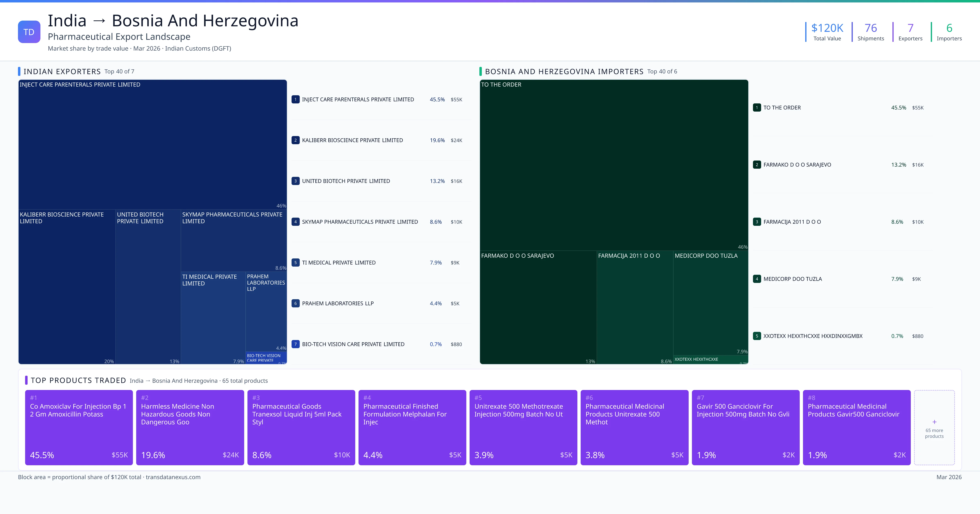Click the badge next to PRAHEM LABORATORIES LLP
Image resolution: width=980 pixels, height=514 pixels.
coord(295,303)
